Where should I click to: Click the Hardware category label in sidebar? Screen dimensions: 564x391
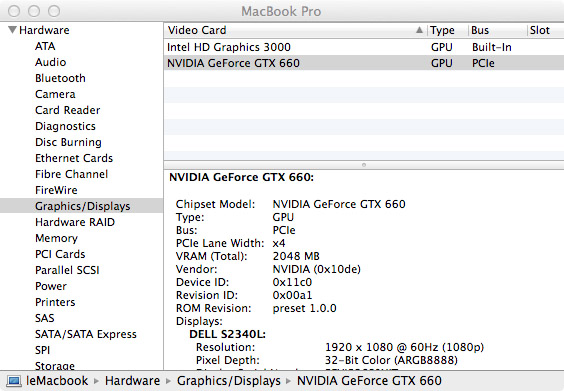[x=44, y=30]
